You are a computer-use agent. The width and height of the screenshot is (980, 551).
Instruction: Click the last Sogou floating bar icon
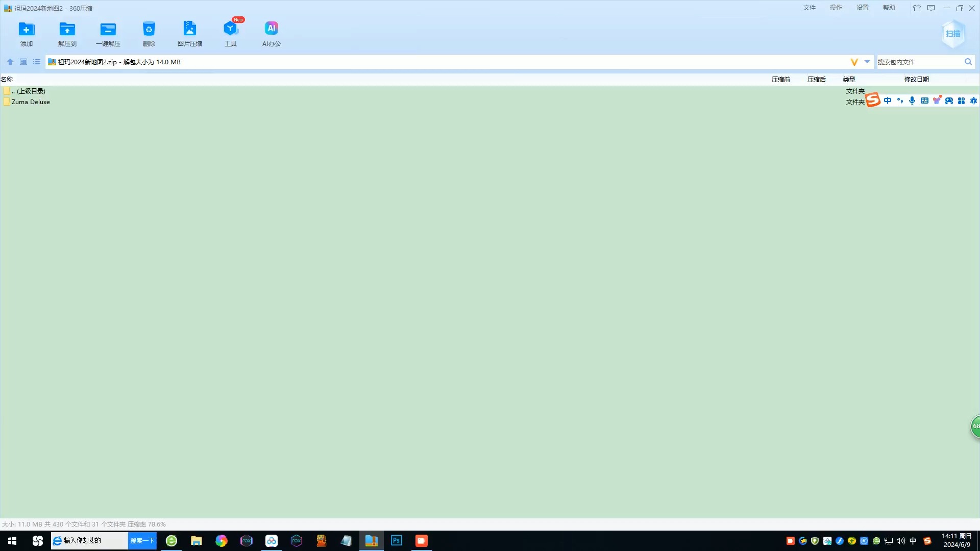pyautogui.click(x=973, y=101)
